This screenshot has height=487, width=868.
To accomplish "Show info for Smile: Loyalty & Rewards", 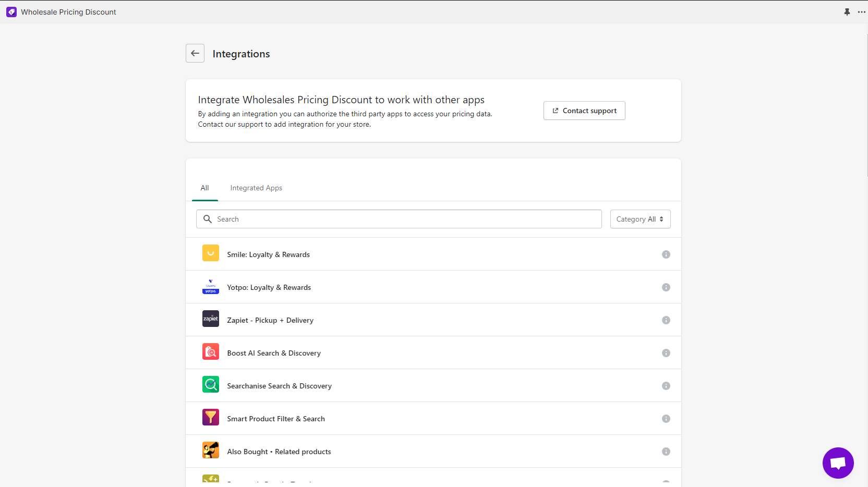I will tap(666, 254).
